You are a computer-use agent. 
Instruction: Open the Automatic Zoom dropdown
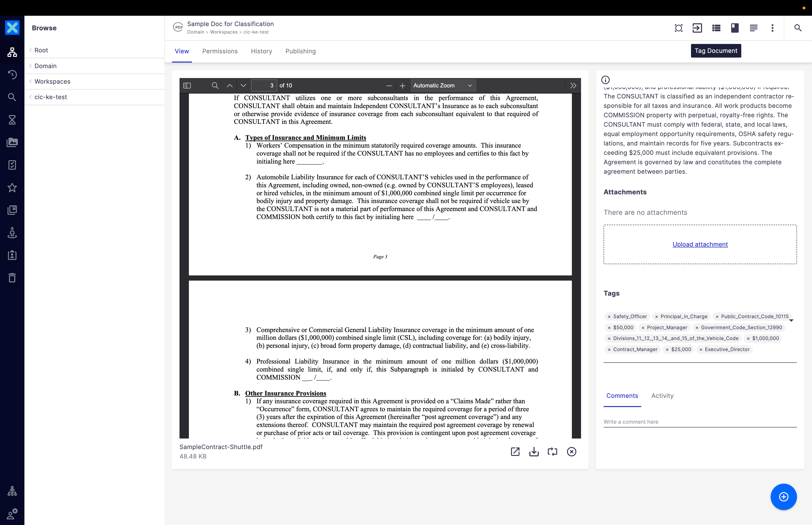tap(442, 86)
